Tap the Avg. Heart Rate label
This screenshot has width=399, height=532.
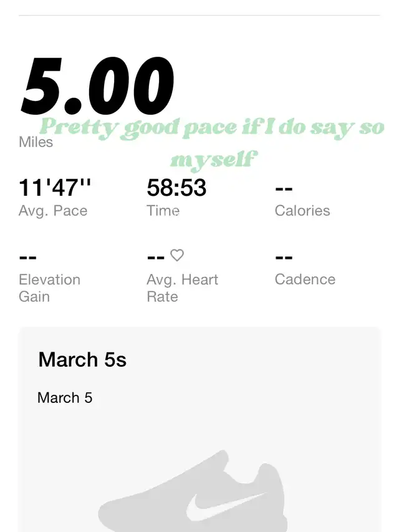tap(182, 288)
